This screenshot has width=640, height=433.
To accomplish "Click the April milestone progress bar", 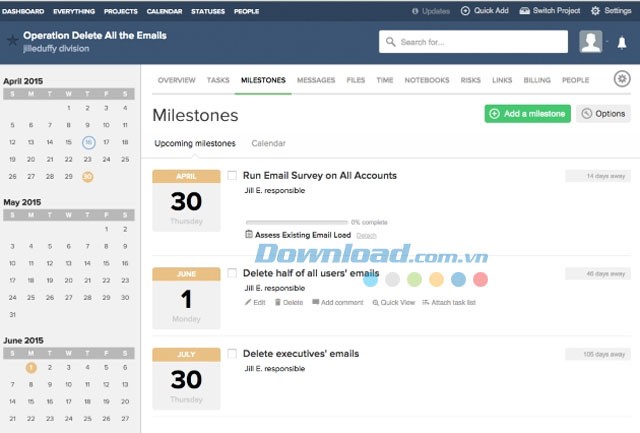I will point(296,222).
